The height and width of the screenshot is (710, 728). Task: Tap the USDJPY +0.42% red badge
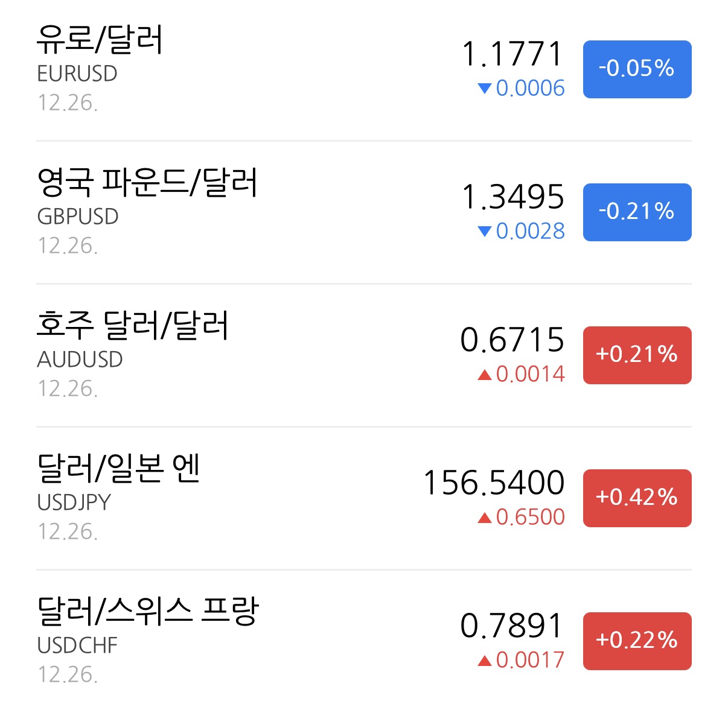(637, 498)
